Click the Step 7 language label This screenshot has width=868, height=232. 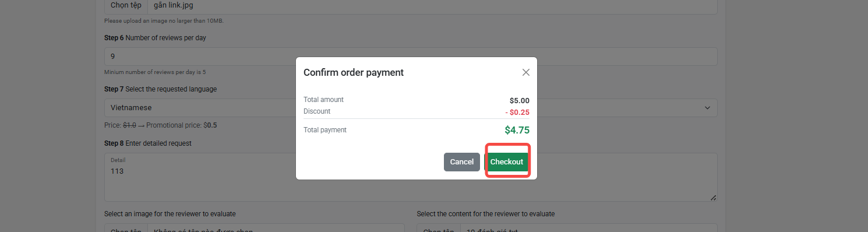(x=160, y=89)
